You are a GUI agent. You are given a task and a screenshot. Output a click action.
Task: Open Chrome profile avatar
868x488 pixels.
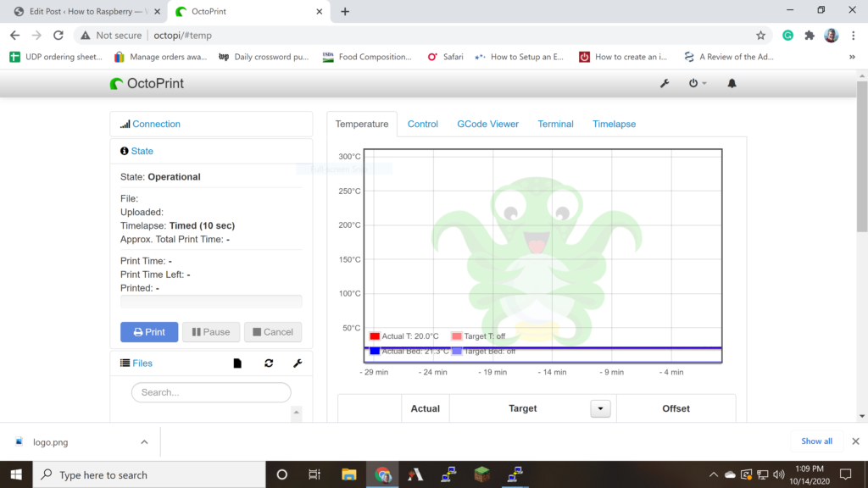(831, 36)
